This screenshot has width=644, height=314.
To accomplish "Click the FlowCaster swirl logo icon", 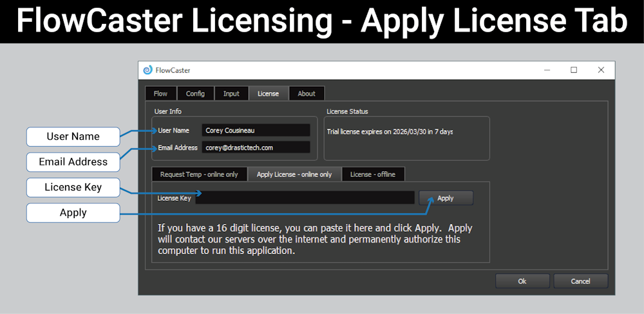I will tap(147, 70).
